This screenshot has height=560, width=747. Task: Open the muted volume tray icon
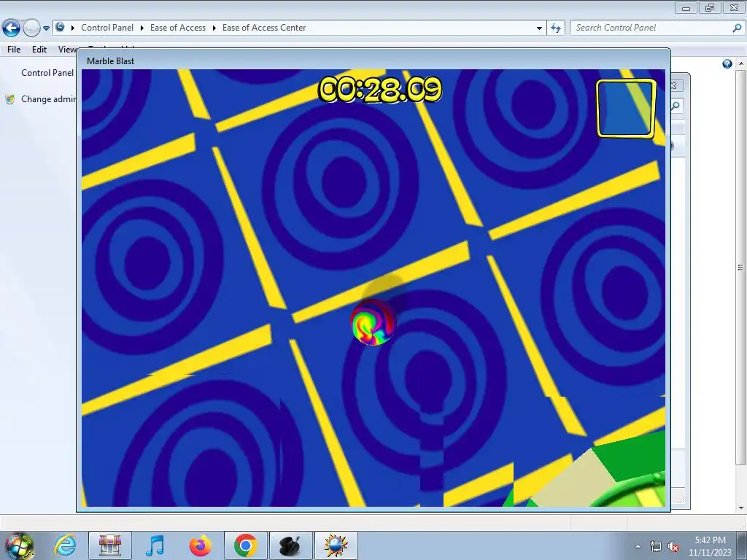pos(673,546)
